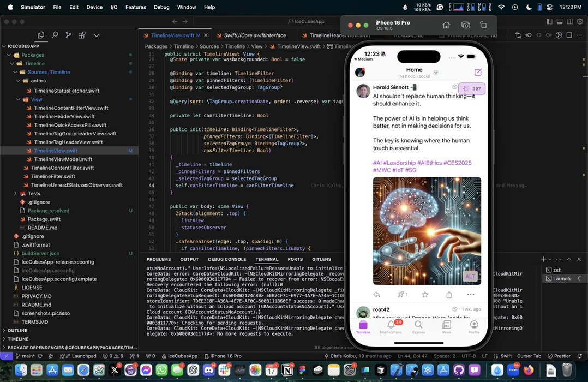The image size is (588, 382).
Task: Click the sync changes icon beside main branch
Action: coord(40,356)
